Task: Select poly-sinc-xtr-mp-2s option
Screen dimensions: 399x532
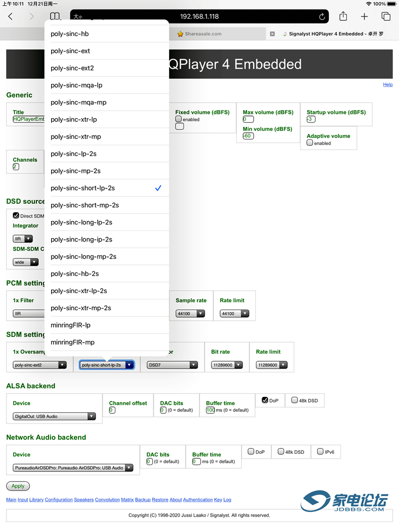Action: coord(106,308)
